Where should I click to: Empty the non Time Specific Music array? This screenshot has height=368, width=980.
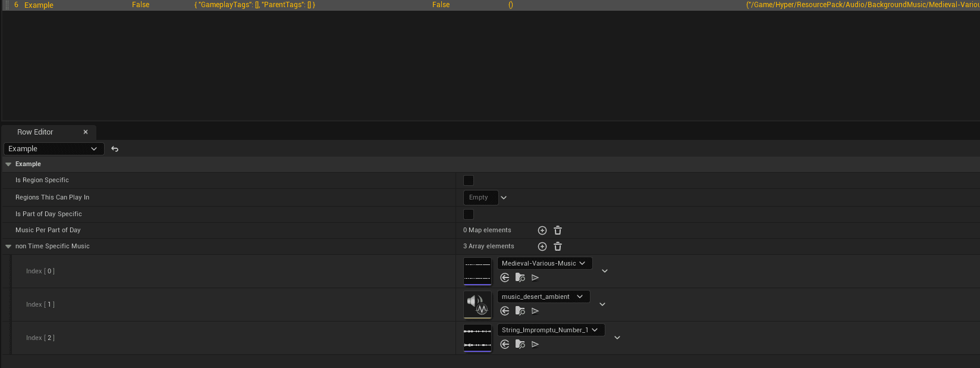point(558,247)
